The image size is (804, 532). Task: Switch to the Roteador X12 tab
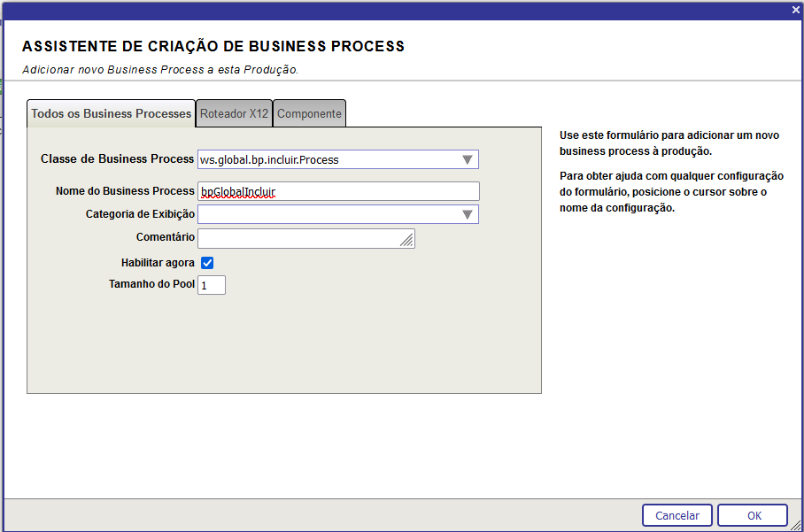point(234,114)
